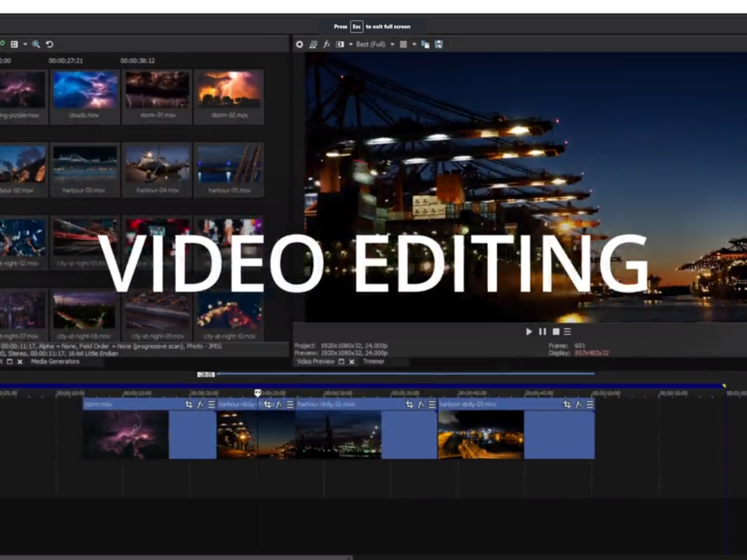
Task: Open menu icon on harbour-dolly-02.mov clip
Action: pyautogui.click(x=432, y=404)
